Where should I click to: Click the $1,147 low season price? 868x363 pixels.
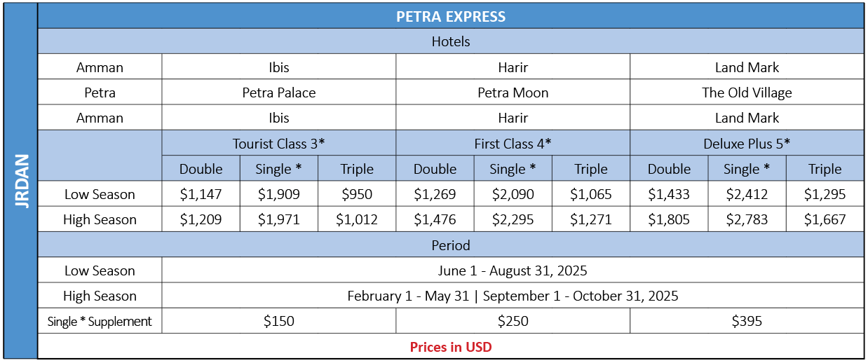point(201,194)
